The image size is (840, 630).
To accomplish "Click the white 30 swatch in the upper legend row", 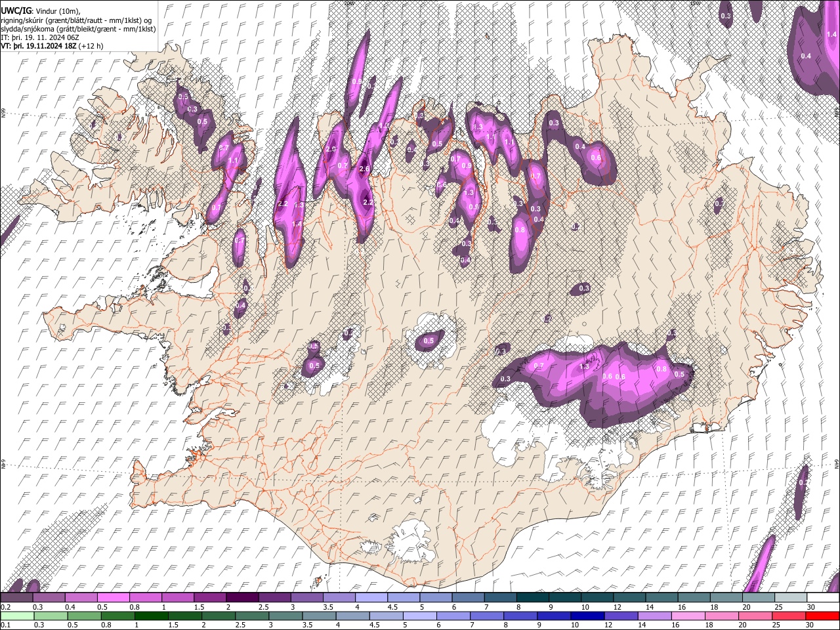I will pos(822,598).
